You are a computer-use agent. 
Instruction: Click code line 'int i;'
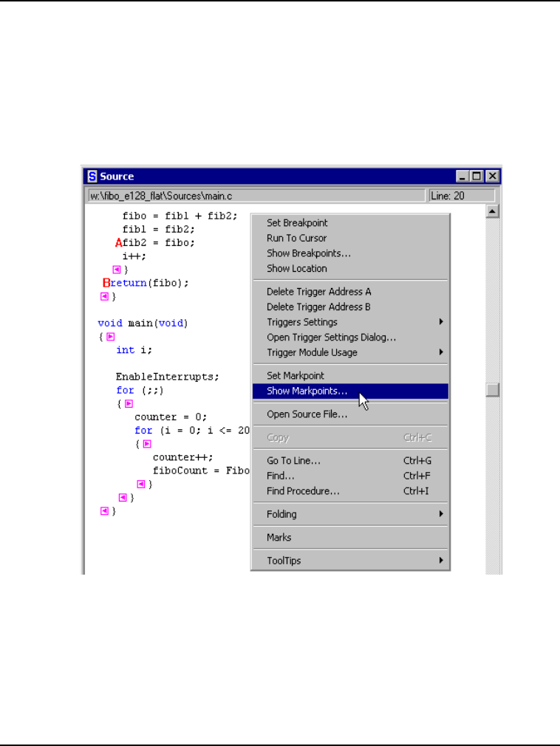tap(134, 350)
